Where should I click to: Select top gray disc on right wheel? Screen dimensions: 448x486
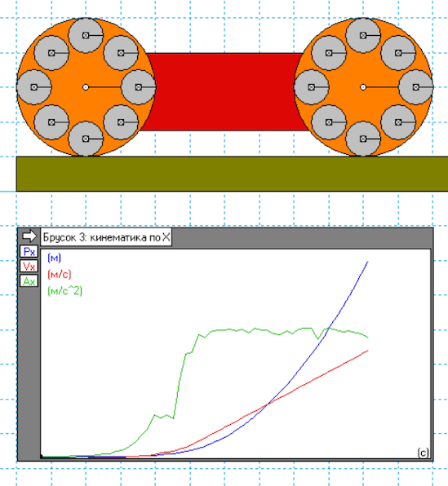pyautogui.click(x=363, y=35)
